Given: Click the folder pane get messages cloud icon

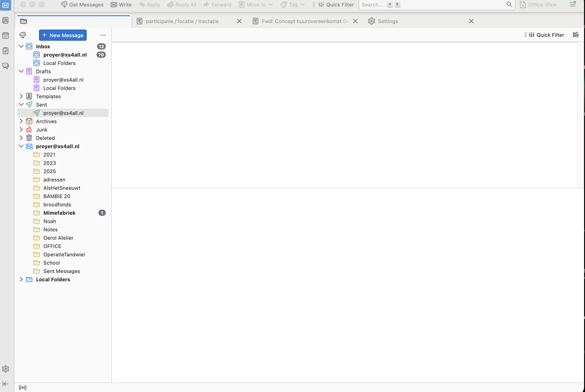Looking at the screenshot, I should tap(23, 35).
